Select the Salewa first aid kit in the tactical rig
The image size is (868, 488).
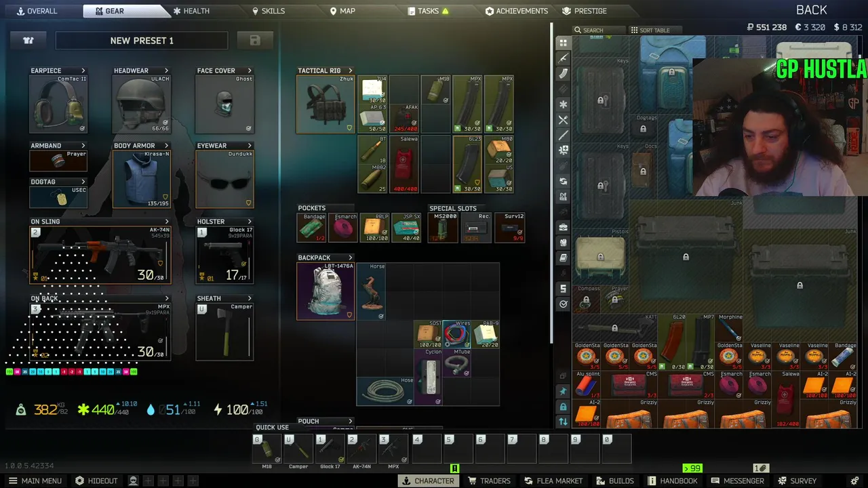[x=404, y=164]
